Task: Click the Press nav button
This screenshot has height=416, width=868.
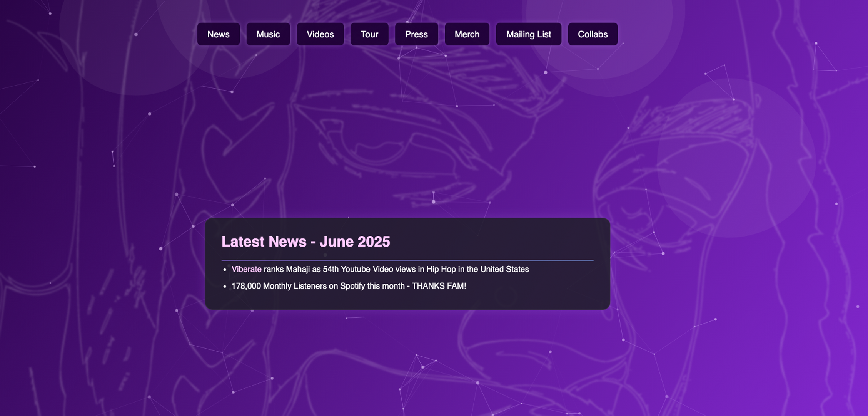Action: pyautogui.click(x=416, y=34)
